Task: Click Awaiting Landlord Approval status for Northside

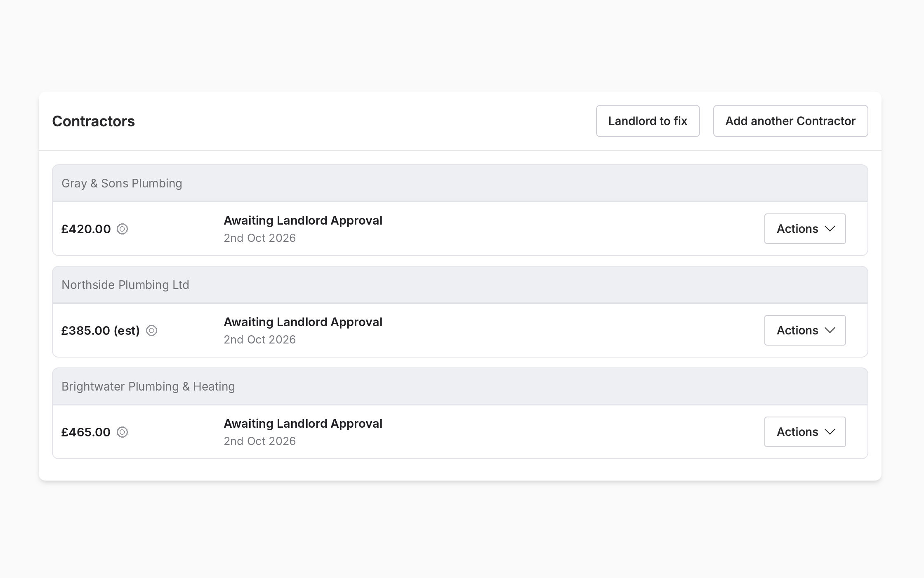Action: point(303,322)
